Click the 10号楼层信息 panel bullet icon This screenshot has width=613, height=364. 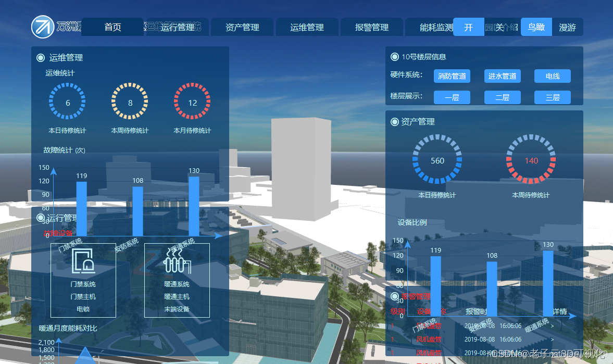(x=394, y=57)
